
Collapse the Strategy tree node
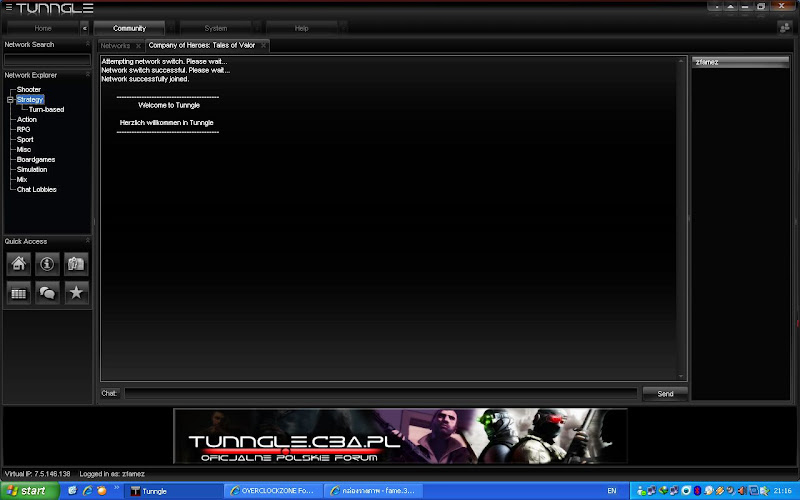point(10,99)
